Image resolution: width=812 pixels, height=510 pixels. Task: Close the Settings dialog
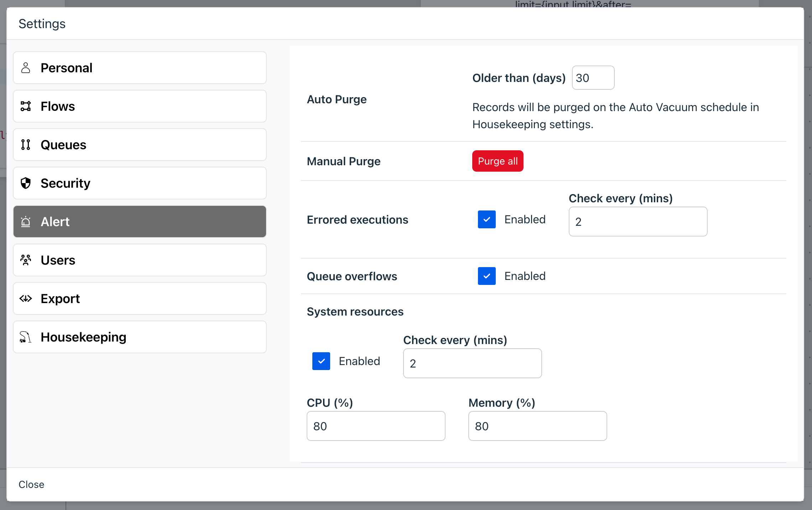(x=31, y=484)
